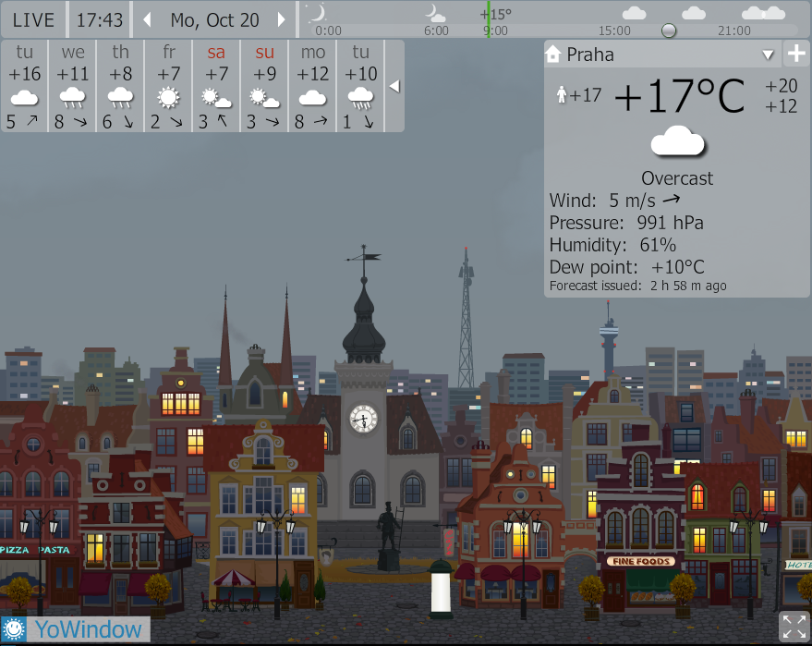Click the green current-time marker on timeline

pos(489,20)
